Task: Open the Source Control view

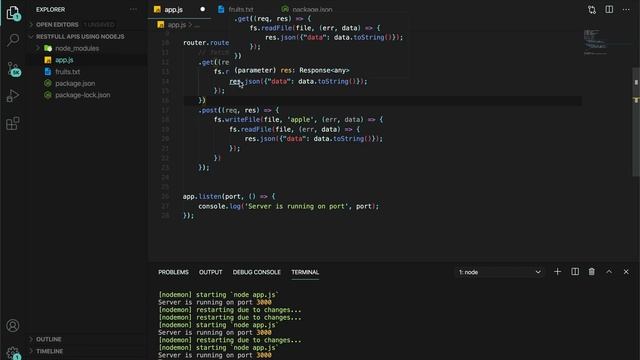Action: click(13, 69)
